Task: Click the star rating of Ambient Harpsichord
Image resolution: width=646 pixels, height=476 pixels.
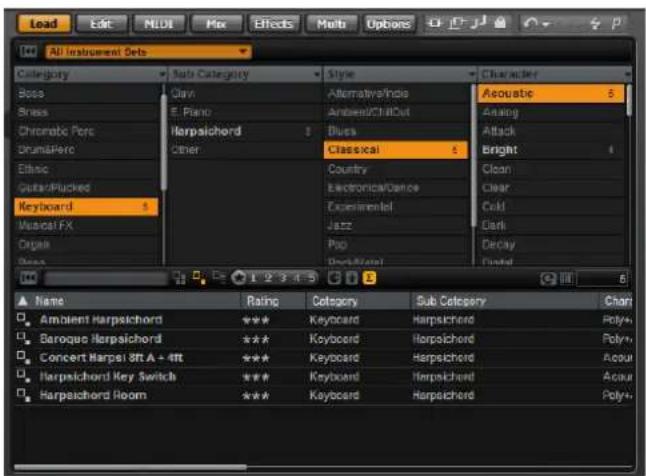Action: point(256,320)
